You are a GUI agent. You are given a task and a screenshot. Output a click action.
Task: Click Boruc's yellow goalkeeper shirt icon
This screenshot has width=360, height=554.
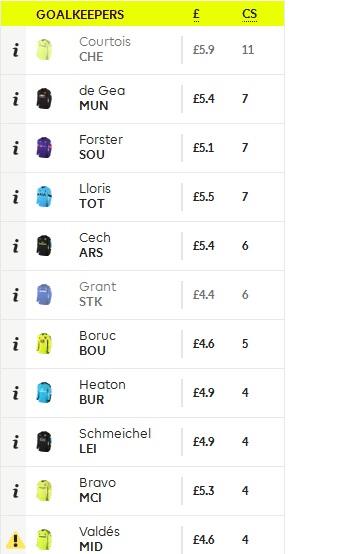[x=44, y=343]
